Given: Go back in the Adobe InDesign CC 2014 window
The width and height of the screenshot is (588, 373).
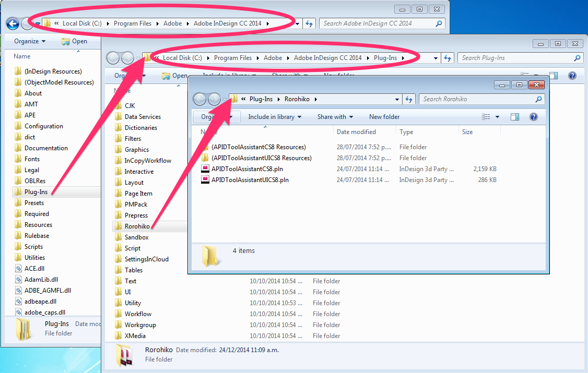Looking at the screenshot, I should coord(13,23).
